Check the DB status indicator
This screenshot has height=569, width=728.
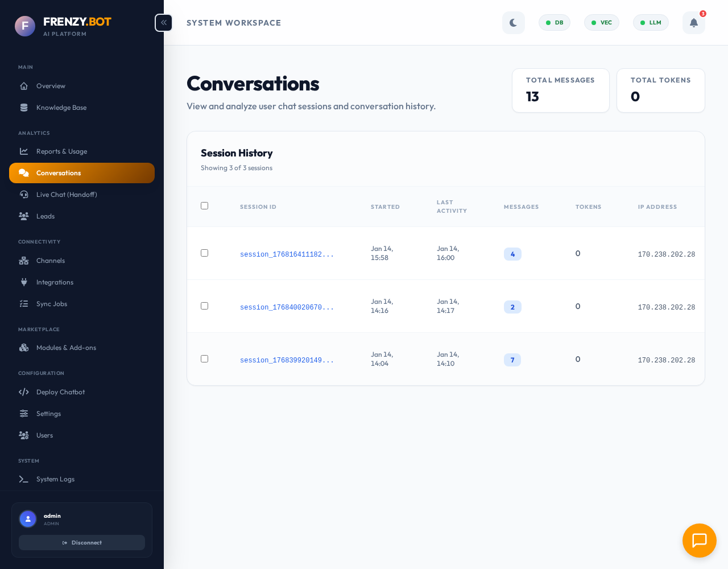(554, 23)
